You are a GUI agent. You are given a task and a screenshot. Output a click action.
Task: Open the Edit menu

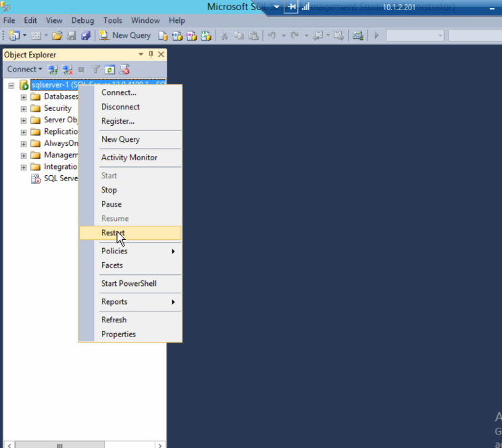[30, 20]
